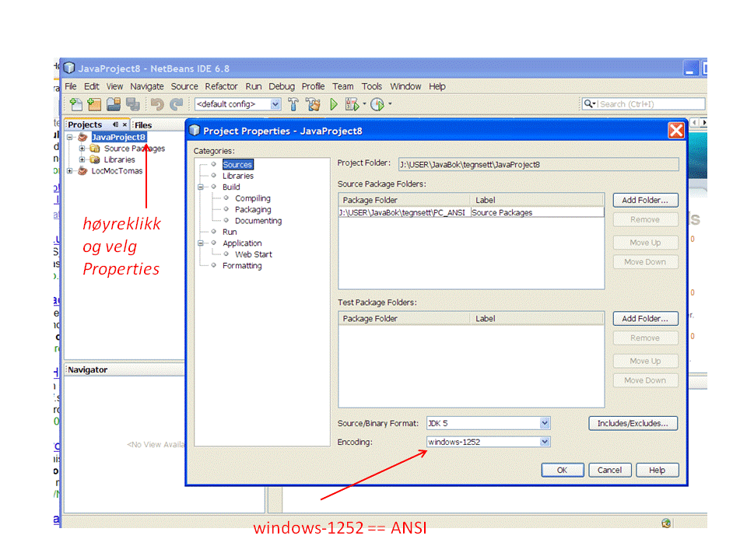This screenshot has height=560, width=747.
Task: Open the Source/Binary Format JDK 5 dropdown
Action: coord(545,423)
